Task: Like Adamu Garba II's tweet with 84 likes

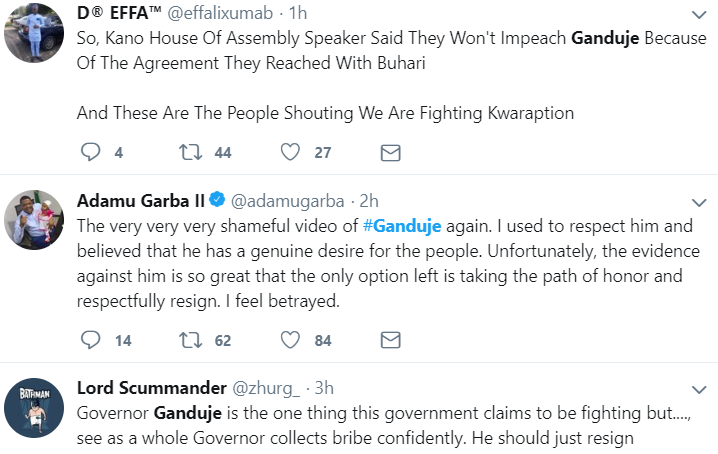Action: (x=290, y=340)
